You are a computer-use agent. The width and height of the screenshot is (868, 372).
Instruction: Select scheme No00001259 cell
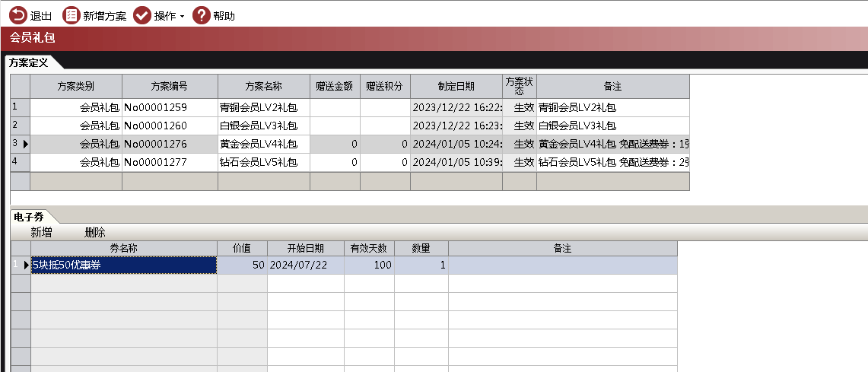coord(170,107)
